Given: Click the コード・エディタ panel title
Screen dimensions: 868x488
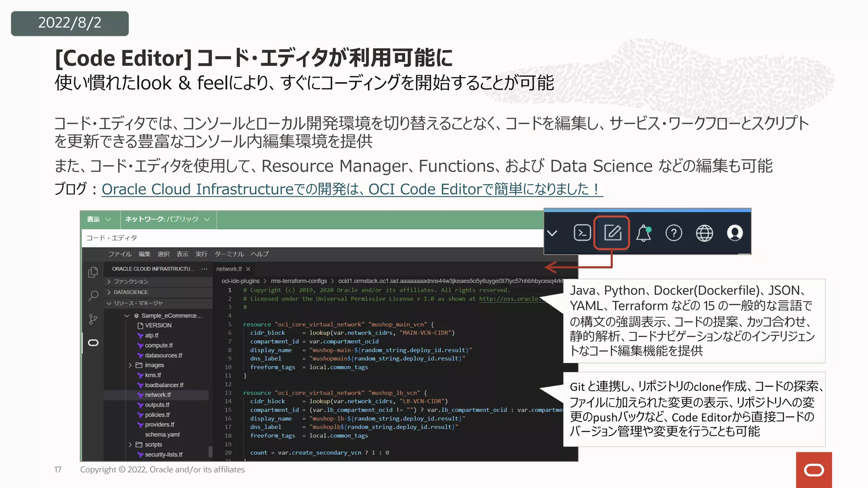Looking at the screenshot, I should (111, 238).
